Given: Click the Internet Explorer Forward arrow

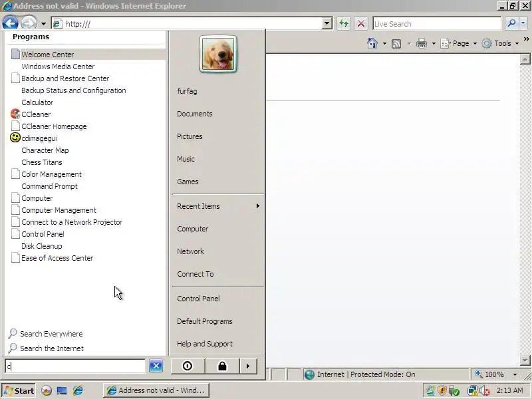Looking at the screenshot, I should (29, 23).
